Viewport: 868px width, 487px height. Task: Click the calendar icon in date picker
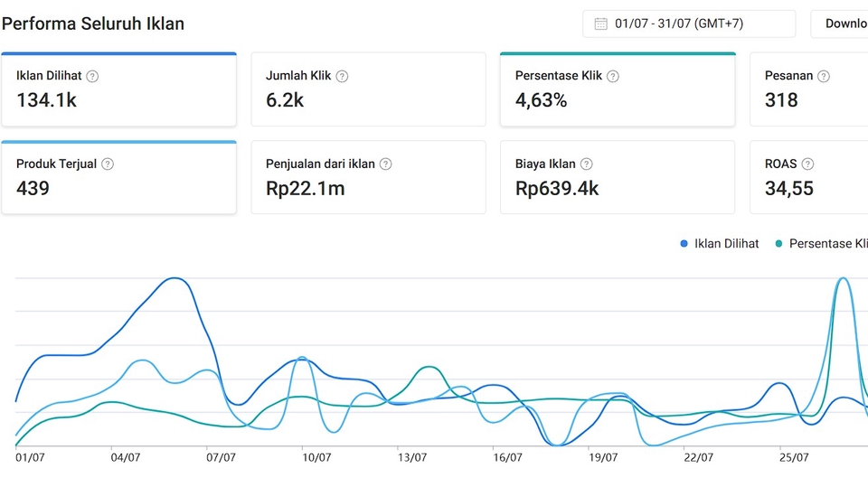click(600, 23)
